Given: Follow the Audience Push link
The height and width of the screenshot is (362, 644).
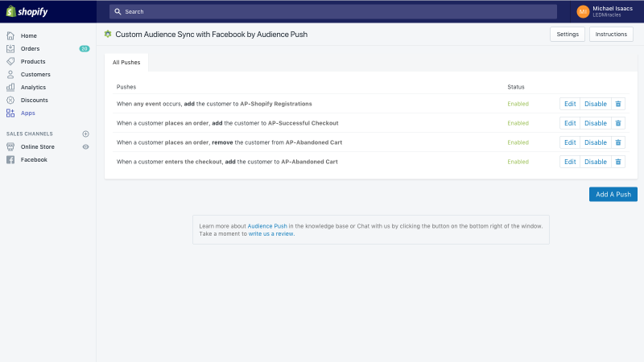Looking at the screenshot, I should [267, 226].
